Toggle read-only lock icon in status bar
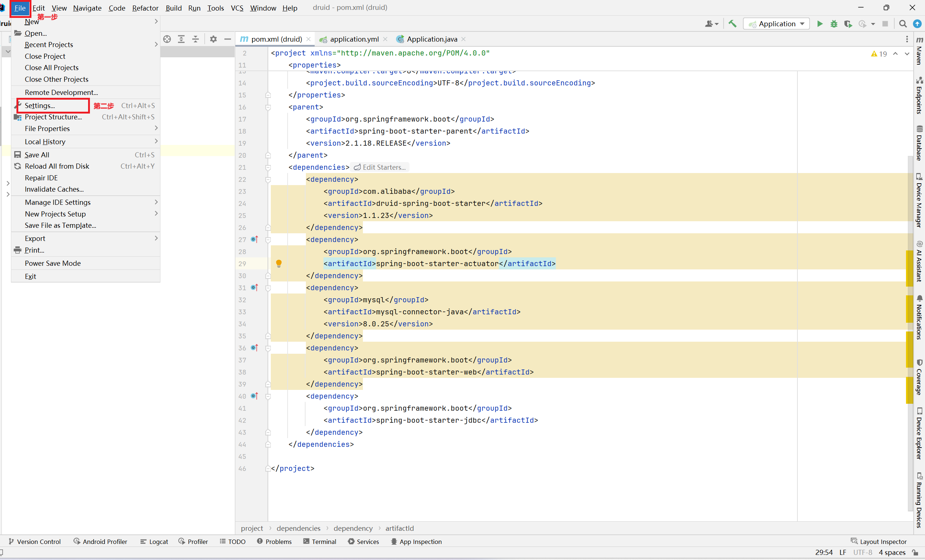925x560 pixels. (915, 552)
